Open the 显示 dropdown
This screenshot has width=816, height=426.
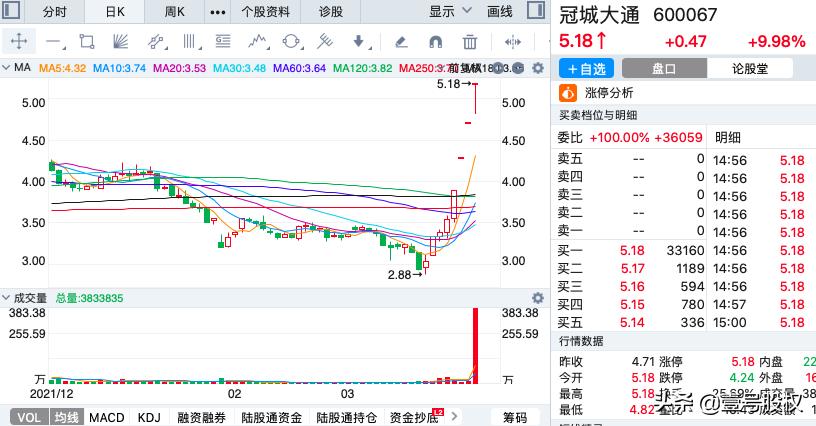tap(450, 11)
